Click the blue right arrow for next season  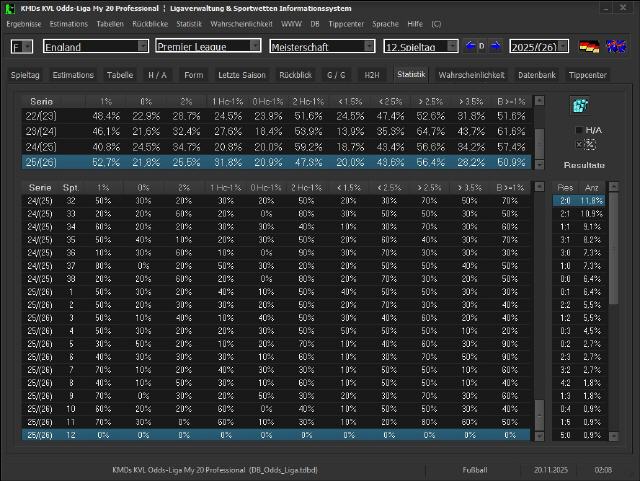(x=496, y=46)
